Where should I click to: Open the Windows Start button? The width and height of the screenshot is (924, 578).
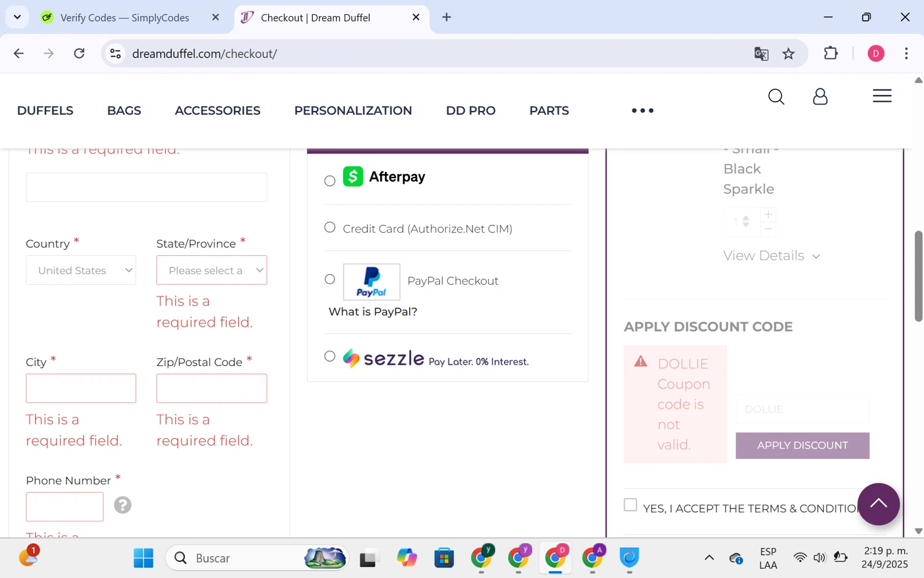[144, 558]
